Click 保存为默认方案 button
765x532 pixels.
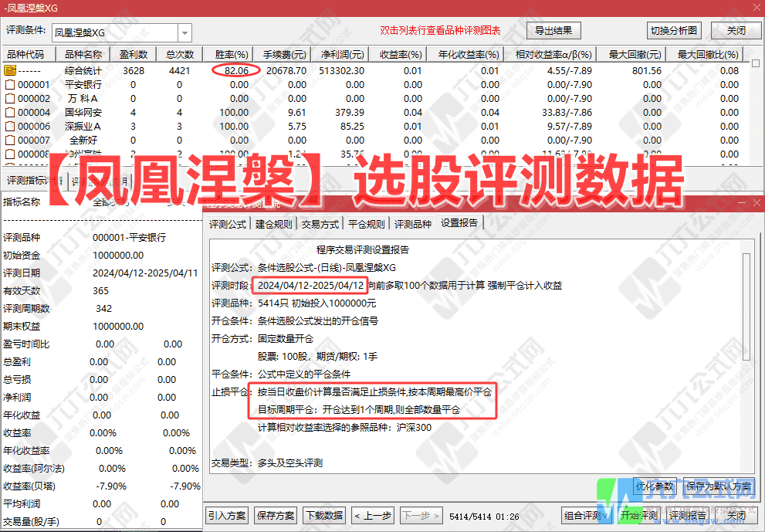pyautogui.click(x=719, y=488)
